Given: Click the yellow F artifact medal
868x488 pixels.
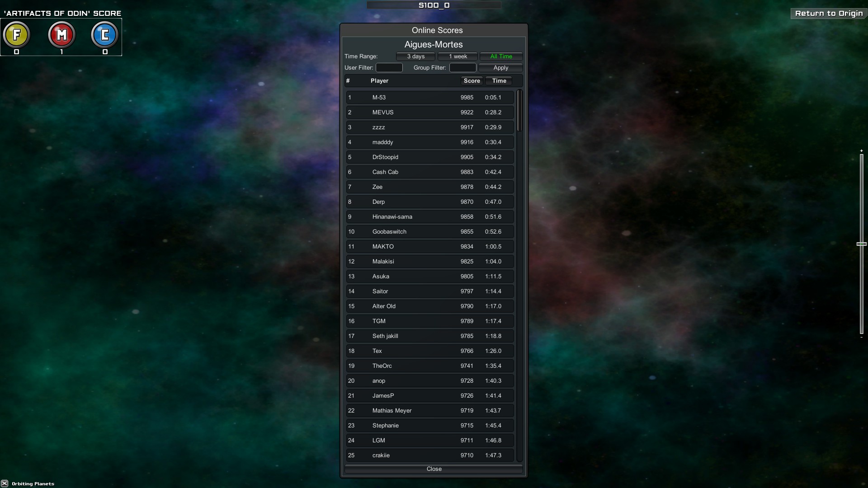Looking at the screenshot, I should (17, 35).
